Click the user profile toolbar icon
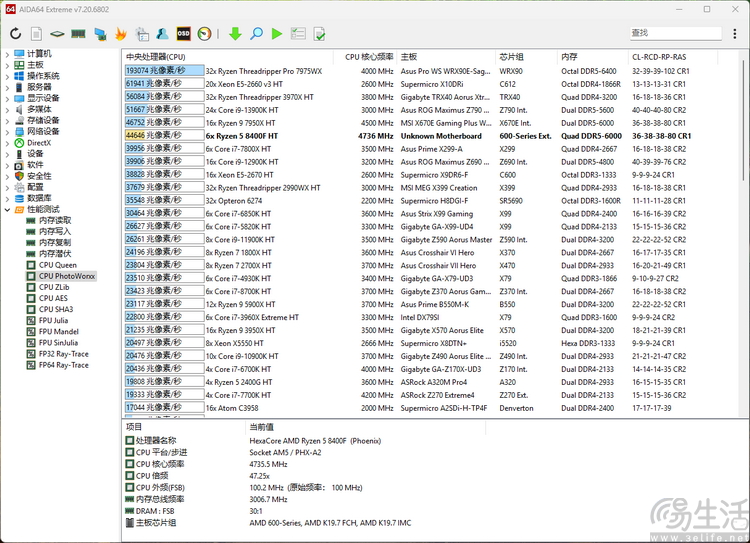The image size is (750, 543). (163, 33)
